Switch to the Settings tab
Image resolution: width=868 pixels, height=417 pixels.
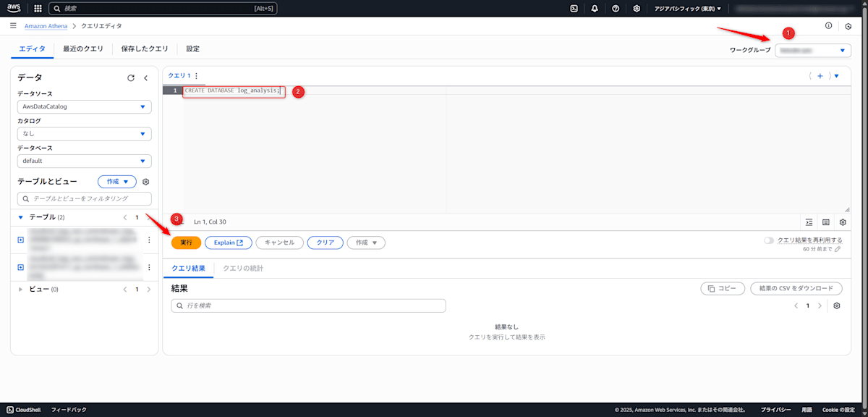click(x=192, y=49)
